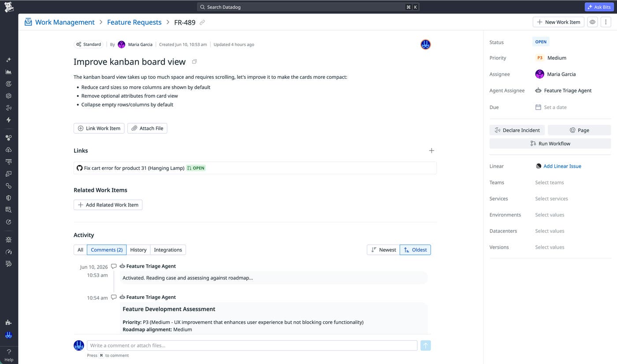Open the more options kebab menu
The image size is (617, 364).
(x=606, y=22)
